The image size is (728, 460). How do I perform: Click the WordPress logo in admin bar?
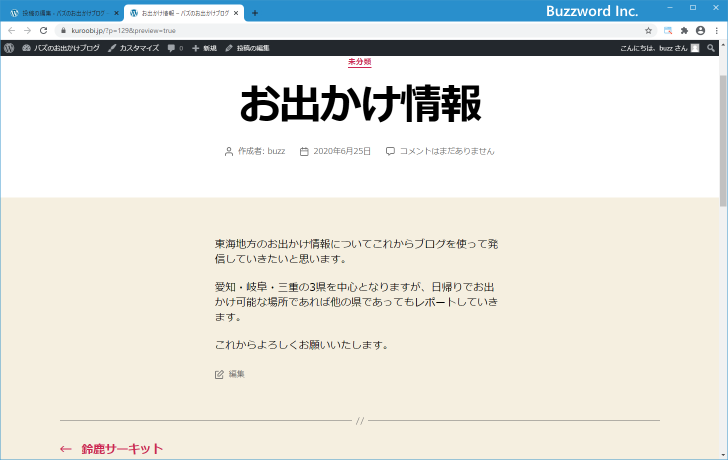9,48
